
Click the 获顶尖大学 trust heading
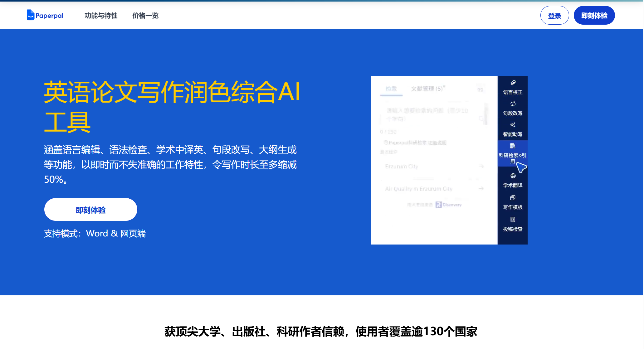[321, 331]
